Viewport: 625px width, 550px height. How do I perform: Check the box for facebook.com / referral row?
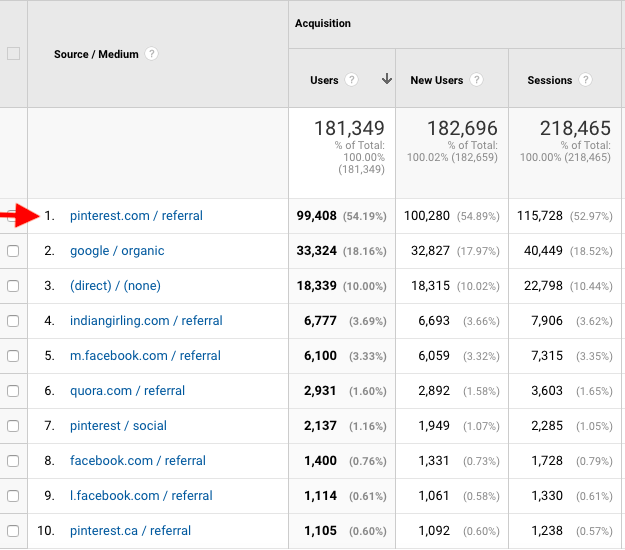click(13, 461)
